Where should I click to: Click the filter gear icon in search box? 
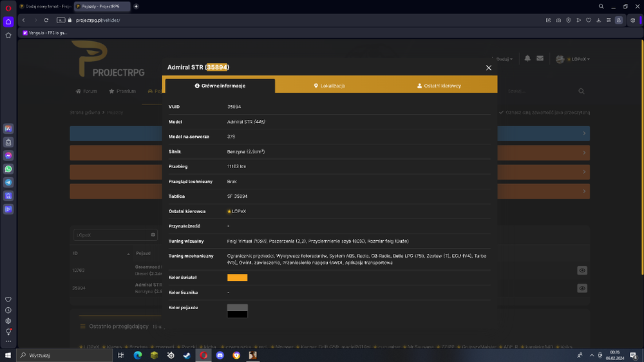[x=153, y=235]
